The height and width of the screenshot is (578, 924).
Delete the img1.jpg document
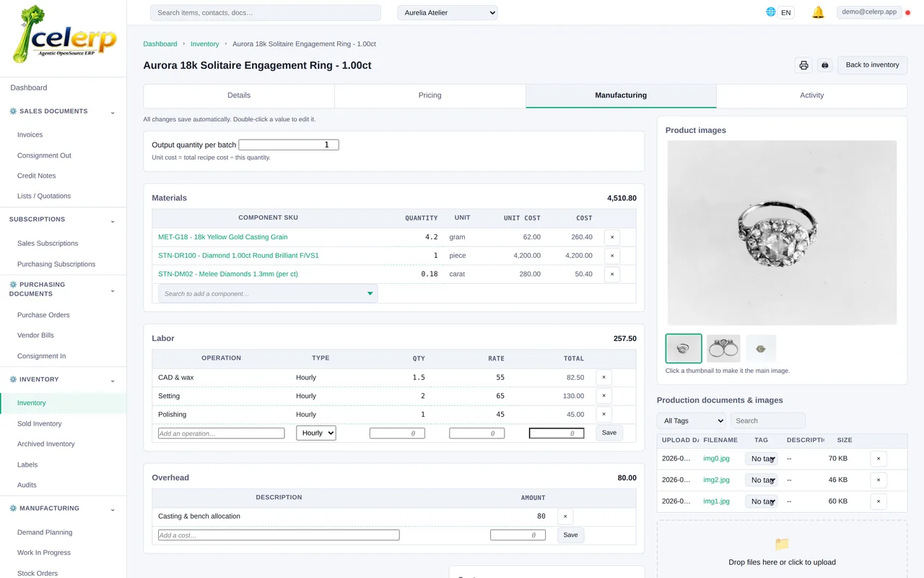pos(879,501)
